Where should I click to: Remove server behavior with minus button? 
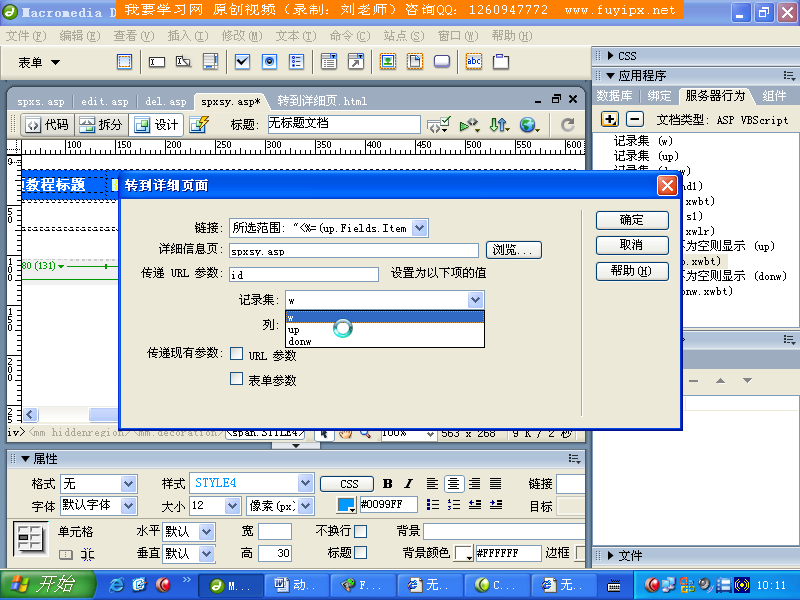pyautogui.click(x=634, y=119)
